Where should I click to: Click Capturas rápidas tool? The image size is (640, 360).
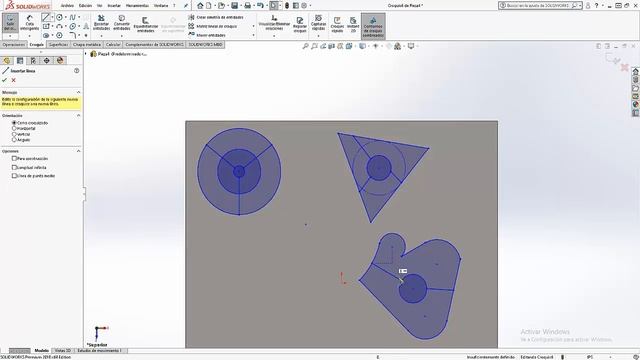(318, 23)
